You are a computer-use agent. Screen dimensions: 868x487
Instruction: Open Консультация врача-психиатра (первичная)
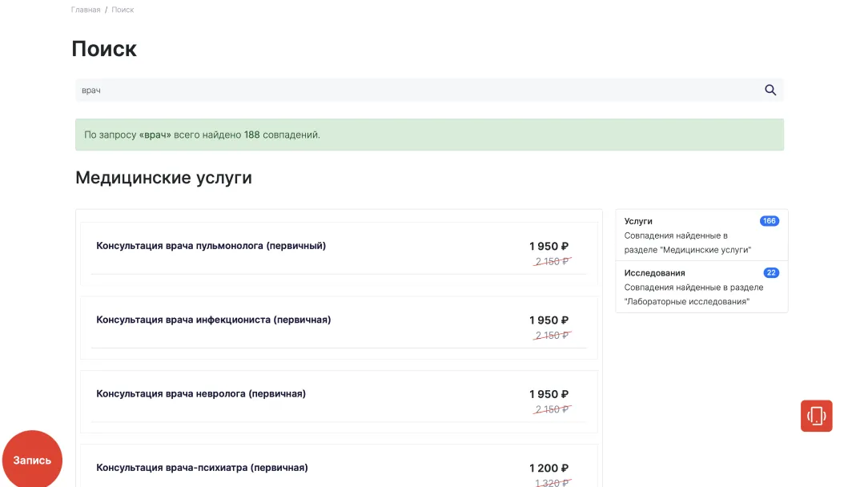[202, 468]
